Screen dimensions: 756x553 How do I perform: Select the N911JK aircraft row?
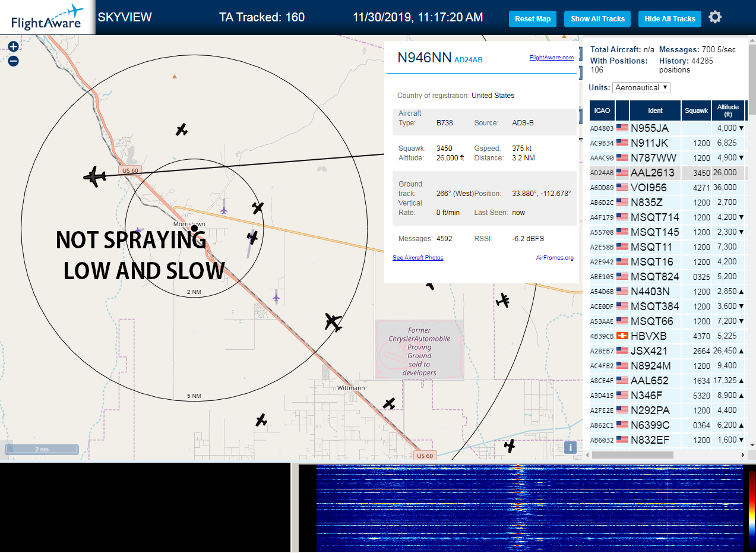point(668,143)
